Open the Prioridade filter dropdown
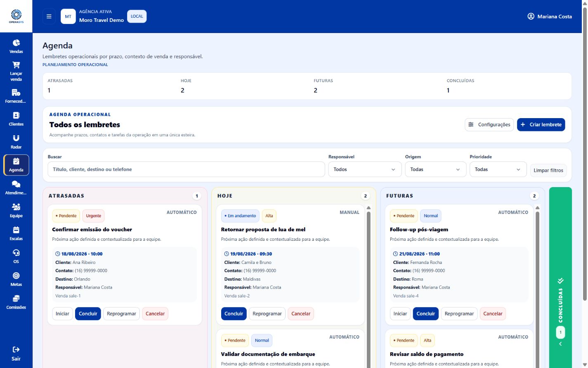Viewport: 588px width, 368px height. tap(498, 169)
